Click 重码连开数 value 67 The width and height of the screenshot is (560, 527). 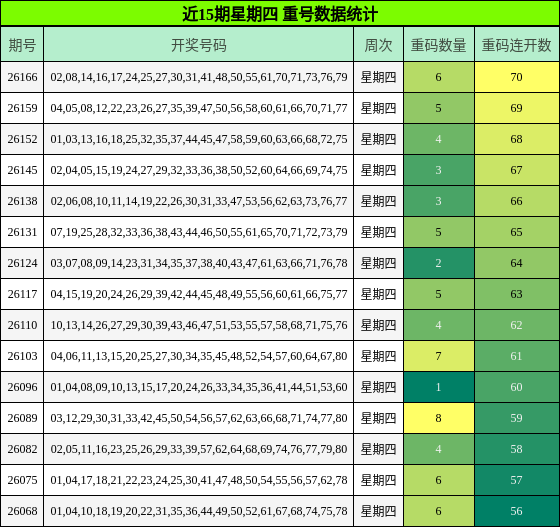(x=516, y=170)
